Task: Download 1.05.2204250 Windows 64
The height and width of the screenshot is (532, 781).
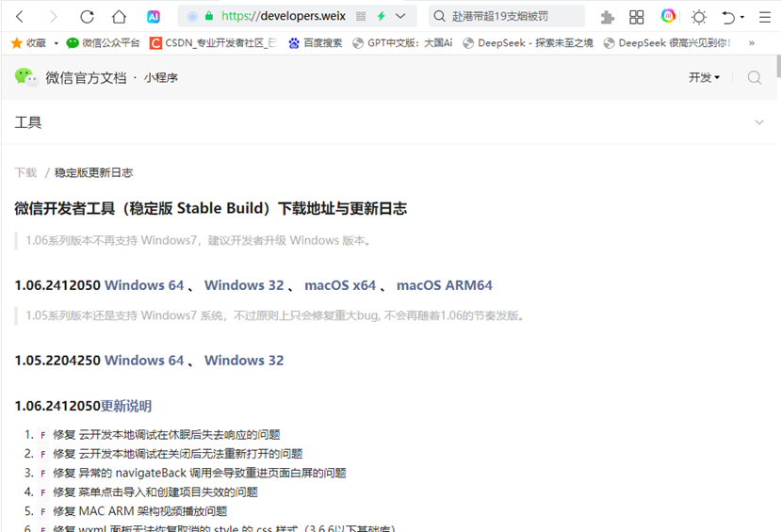Action: [x=144, y=361]
